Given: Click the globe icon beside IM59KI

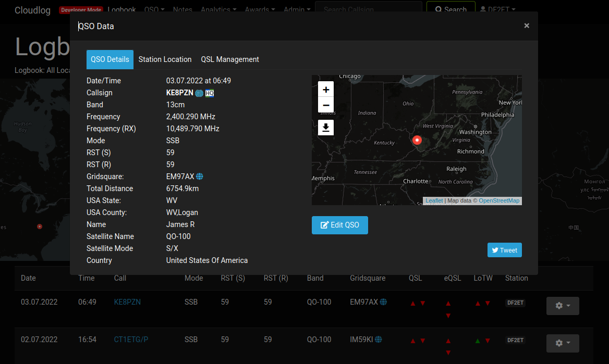Looking at the screenshot, I should tap(380, 339).
